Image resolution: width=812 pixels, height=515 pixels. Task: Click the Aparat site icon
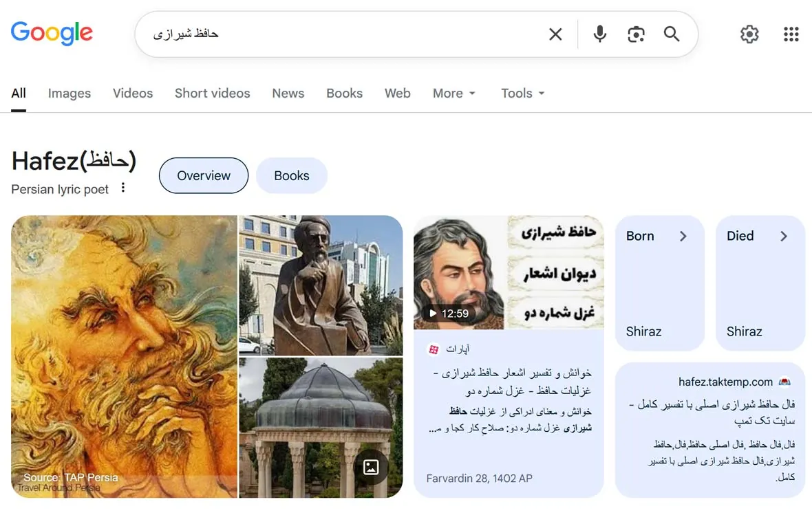434,349
